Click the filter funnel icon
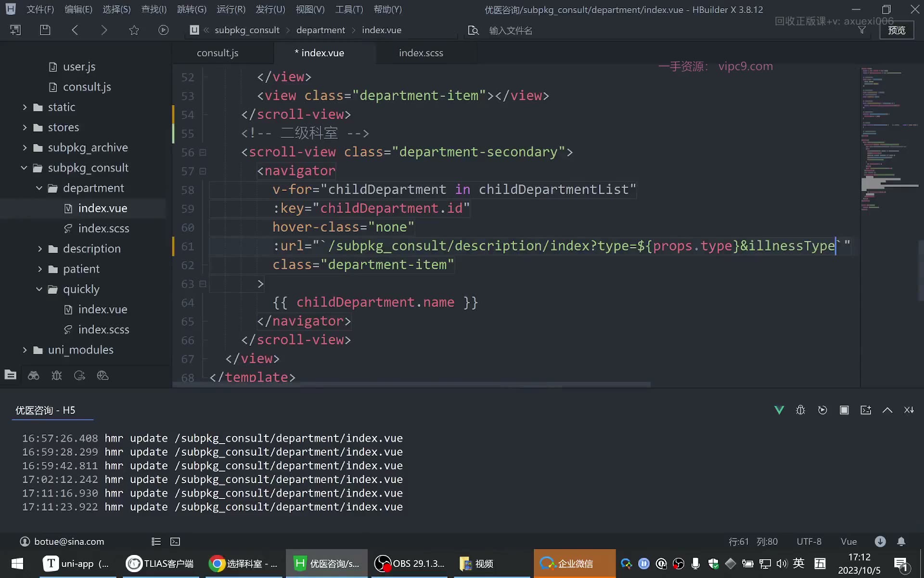Viewport: 924px width, 578px height. 862,30
